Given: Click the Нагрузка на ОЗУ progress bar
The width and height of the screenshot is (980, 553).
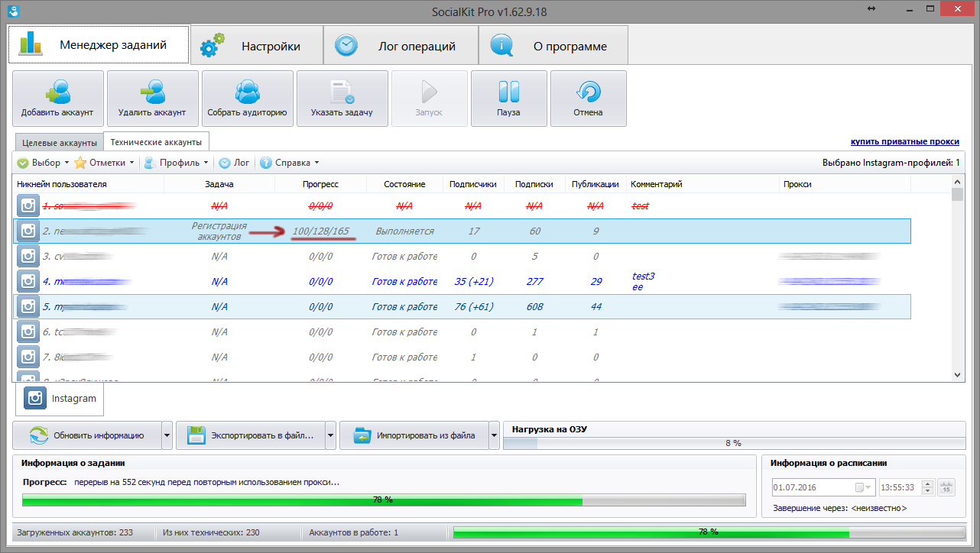Looking at the screenshot, I should click(x=733, y=442).
